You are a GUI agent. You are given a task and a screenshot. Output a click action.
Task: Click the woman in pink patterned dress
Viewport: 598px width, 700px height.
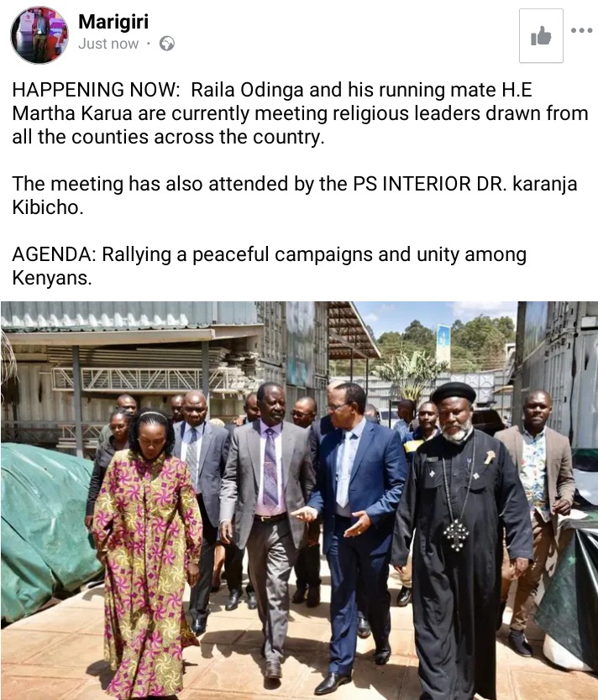coord(147,551)
